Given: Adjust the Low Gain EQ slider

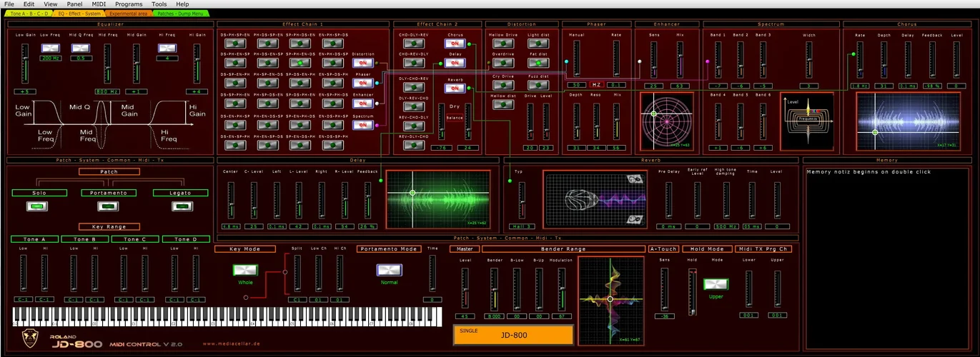Looking at the screenshot, I should pos(25,63).
